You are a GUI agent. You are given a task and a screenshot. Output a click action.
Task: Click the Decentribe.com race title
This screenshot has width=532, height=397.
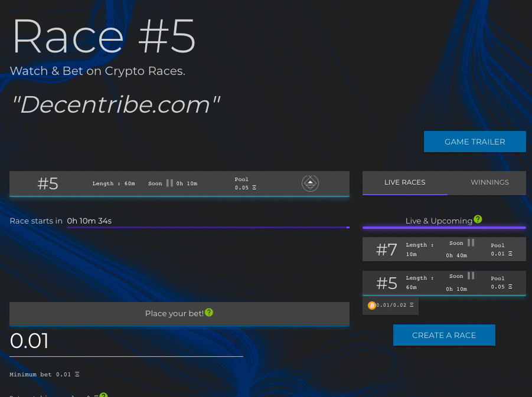(x=116, y=105)
